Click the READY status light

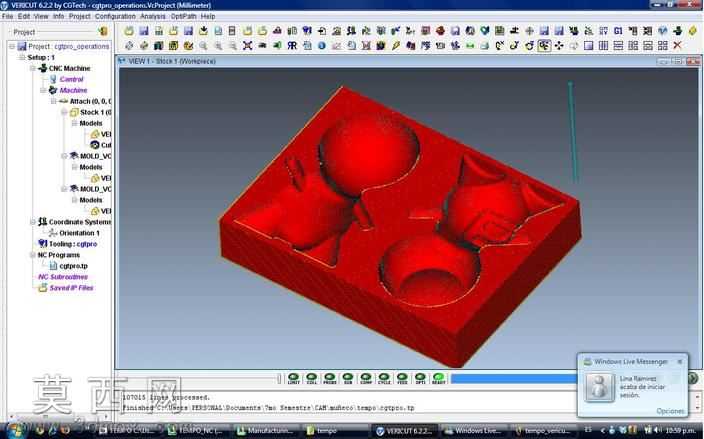[x=439, y=378]
